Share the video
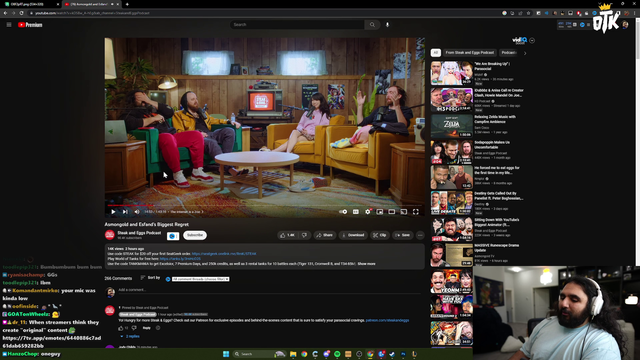The height and width of the screenshot is (360, 640). point(325,235)
